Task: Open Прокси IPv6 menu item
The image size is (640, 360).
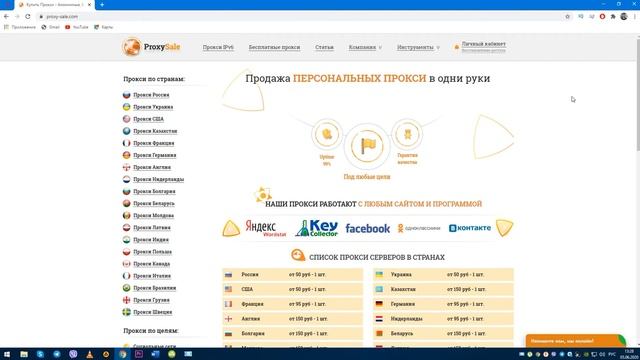Action: (218, 47)
